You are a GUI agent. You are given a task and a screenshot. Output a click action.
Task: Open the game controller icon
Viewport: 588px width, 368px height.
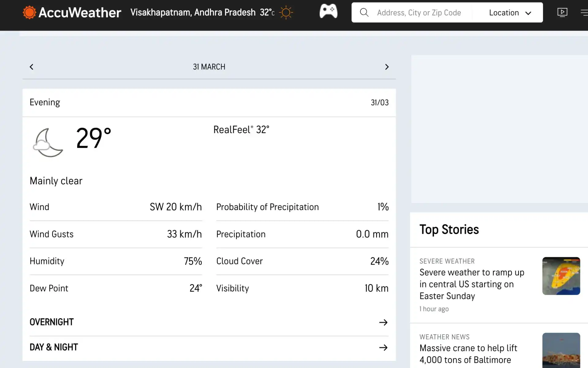click(x=328, y=11)
